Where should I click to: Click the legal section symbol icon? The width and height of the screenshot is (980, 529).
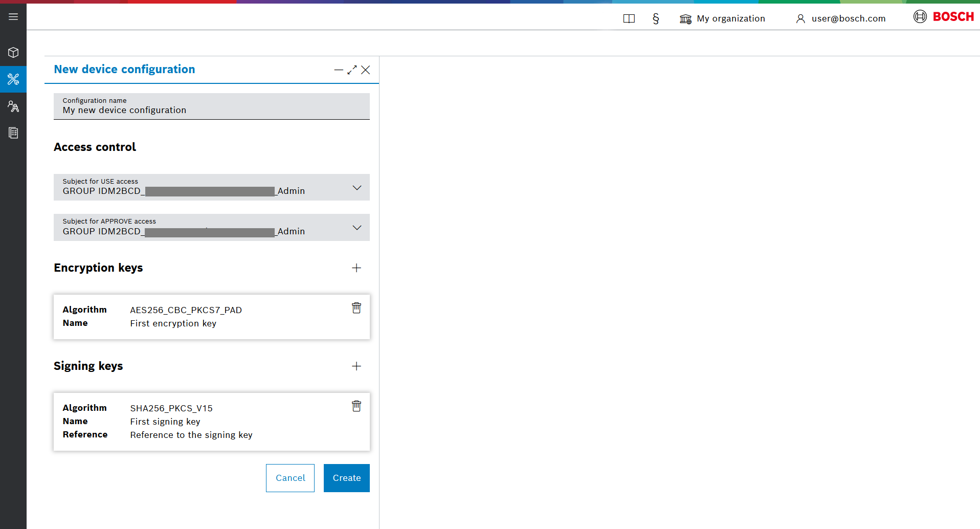point(656,19)
